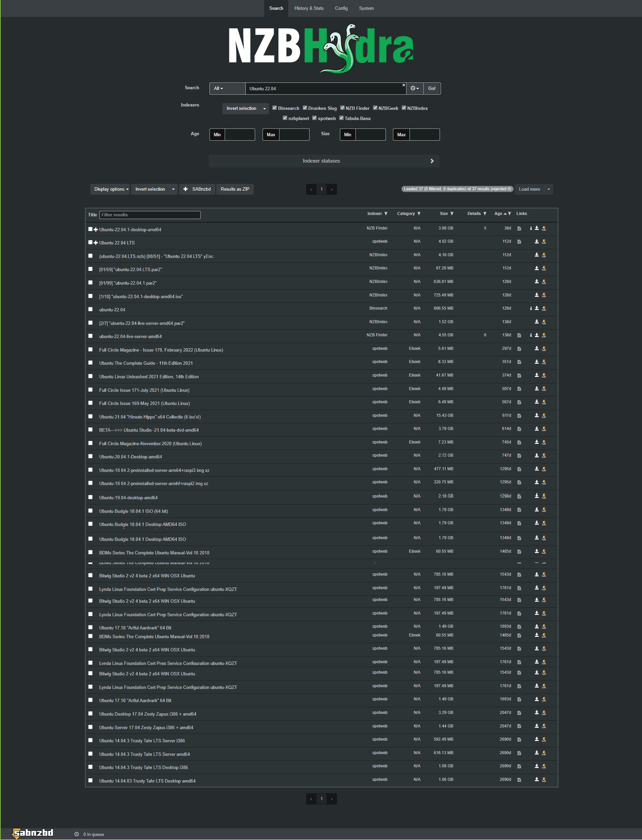The width and height of the screenshot is (642, 840).
Task: Open Details column filter icon
Action: [x=485, y=214]
